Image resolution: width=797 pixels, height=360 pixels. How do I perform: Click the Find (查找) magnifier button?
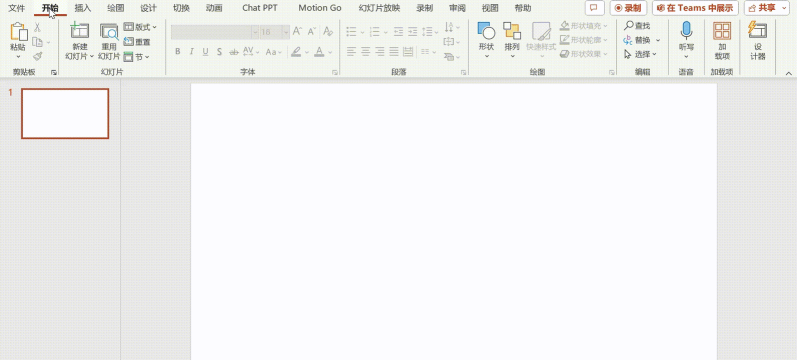tap(637, 25)
